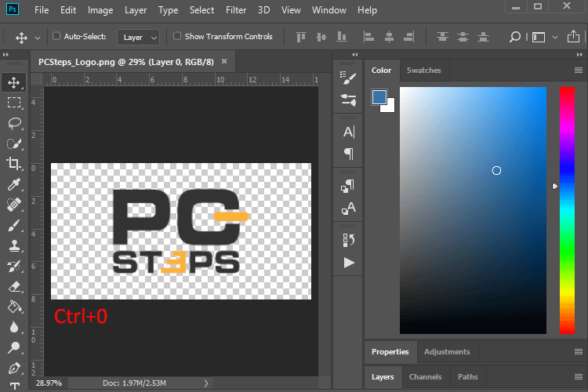The width and height of the screenshot is (588, 392).
Task: Open the Filter menu
Action: click(236, 10)
